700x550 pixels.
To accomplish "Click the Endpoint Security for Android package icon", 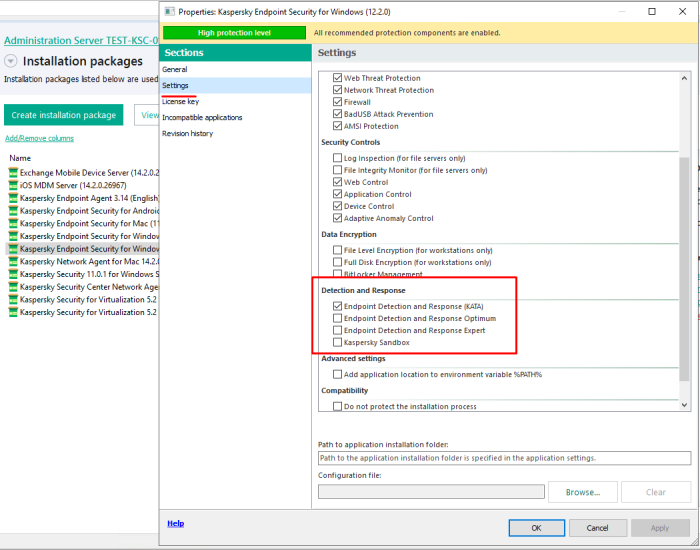I will click(x=13, y=211).
